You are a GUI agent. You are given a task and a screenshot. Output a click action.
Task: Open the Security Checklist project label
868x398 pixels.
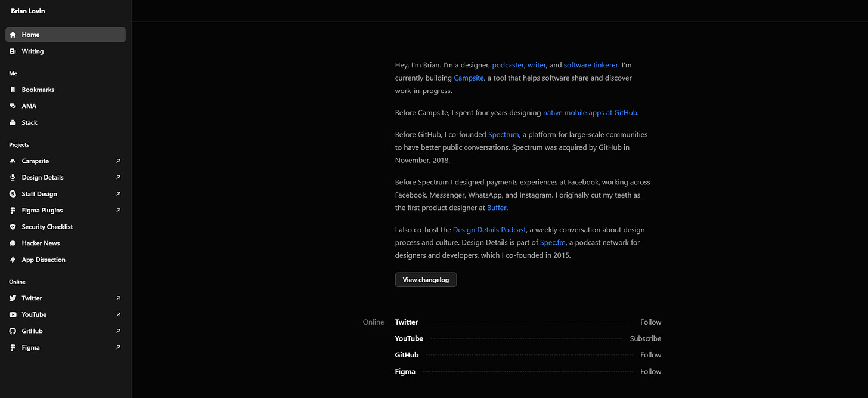point(48,227)
